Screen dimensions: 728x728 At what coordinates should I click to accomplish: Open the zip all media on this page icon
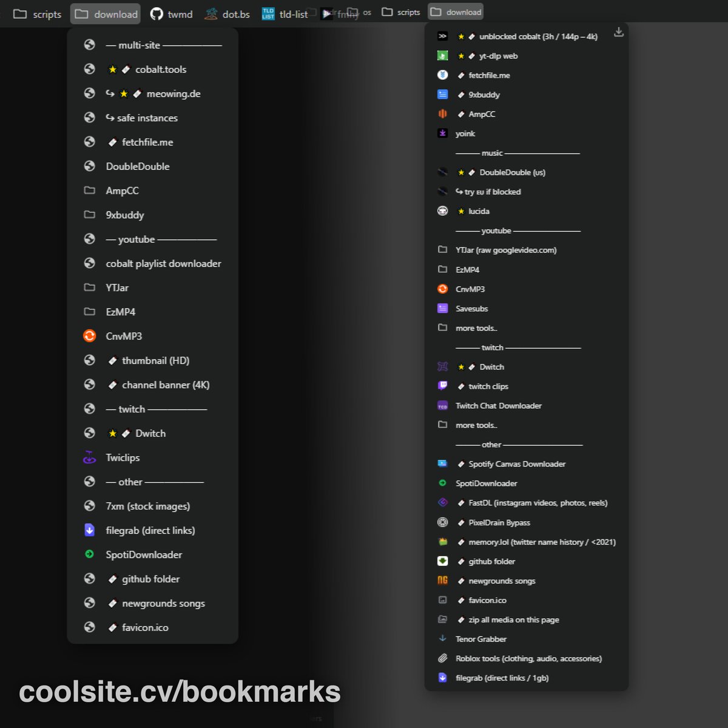(x=442, y=619)
